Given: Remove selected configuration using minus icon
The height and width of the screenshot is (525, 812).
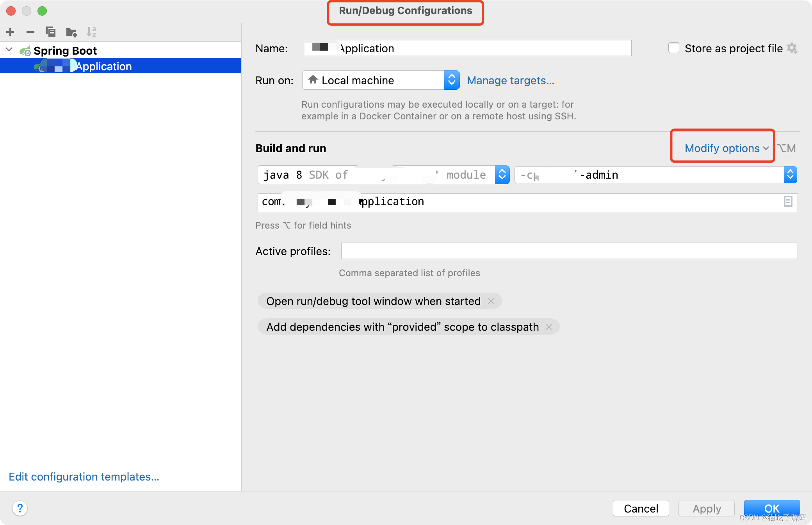Looking at the screenshot, I should coord(30,32).
